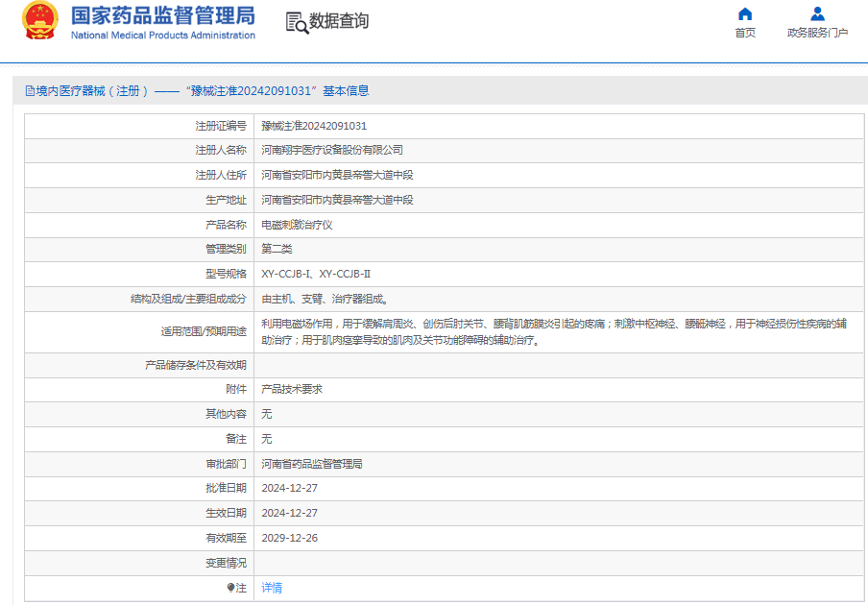Select 产品技术要求 attachment text
The image size is (868, 605).
click(x=292, y=389)
